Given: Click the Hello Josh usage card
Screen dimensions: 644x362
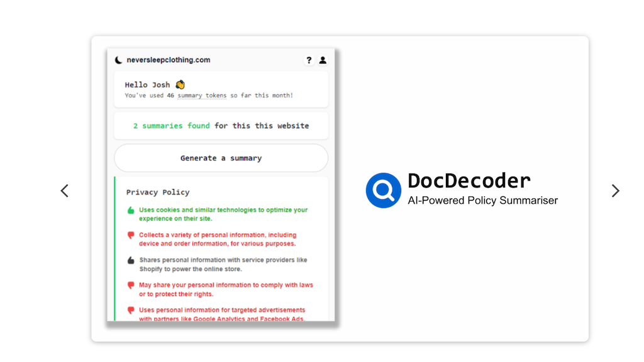Looking at the screenshot, I should (221, 89).
